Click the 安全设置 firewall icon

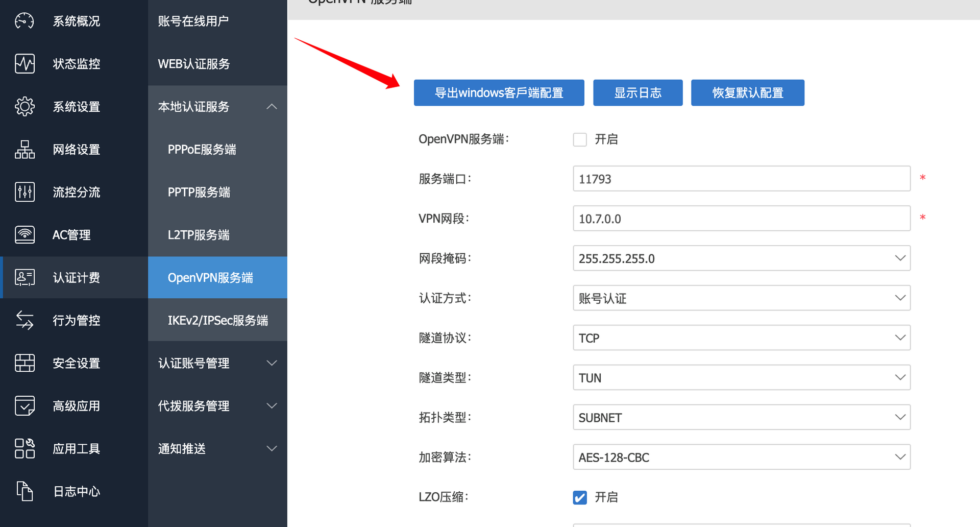point(24,363)
